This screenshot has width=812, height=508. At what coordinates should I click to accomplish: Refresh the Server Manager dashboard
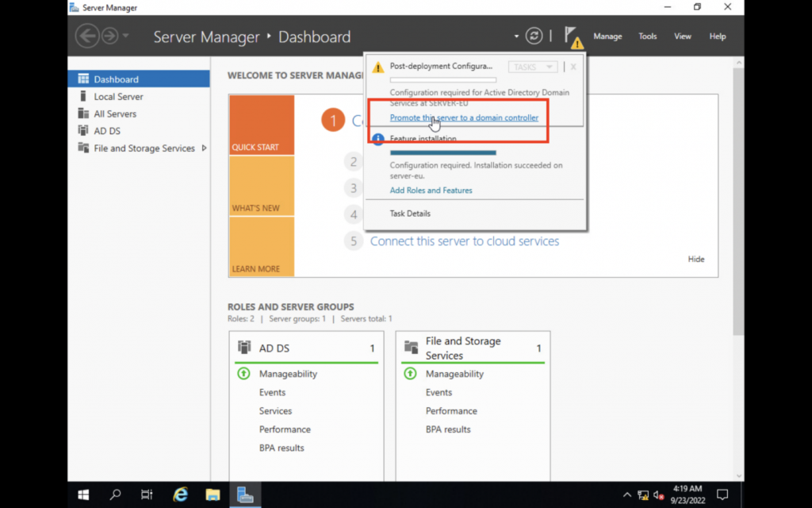click(x=534, y=37)
